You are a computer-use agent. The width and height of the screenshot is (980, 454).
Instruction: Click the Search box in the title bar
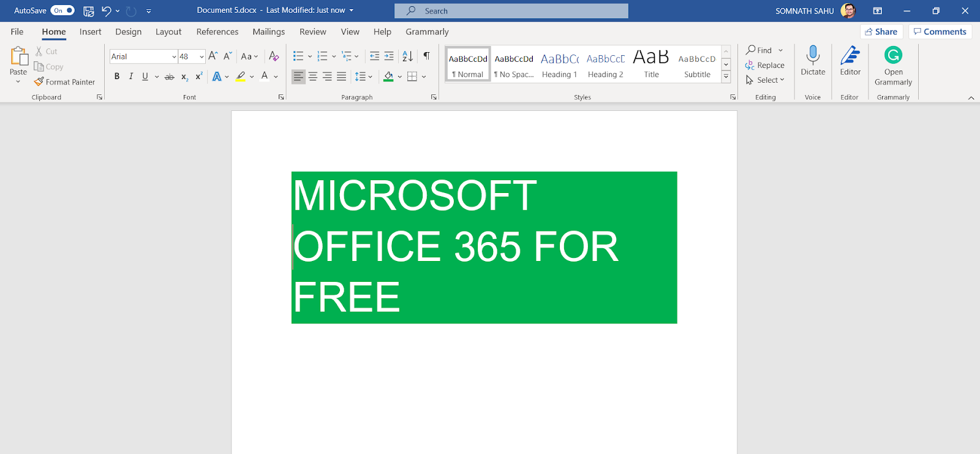coord(511,11)
